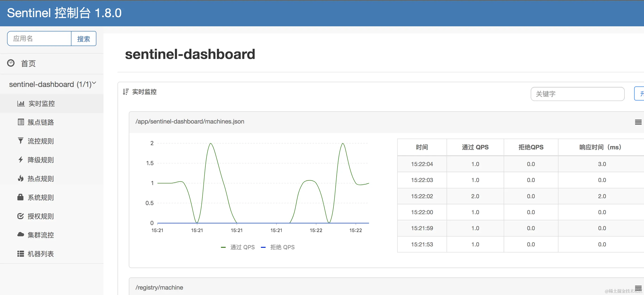The height and width of the screenshot is (295, 644).
Task: Open the 机器列表 page
Action: click(41, 254)
